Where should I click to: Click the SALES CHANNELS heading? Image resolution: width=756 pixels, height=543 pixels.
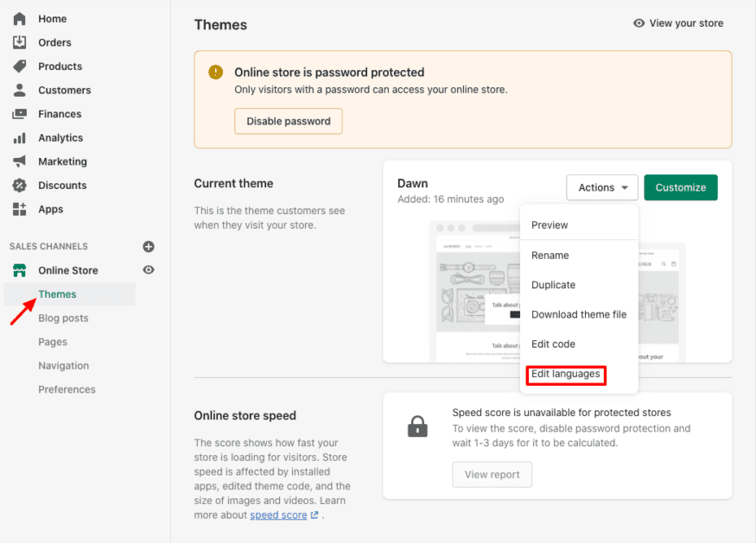click(x=48, y=246)
